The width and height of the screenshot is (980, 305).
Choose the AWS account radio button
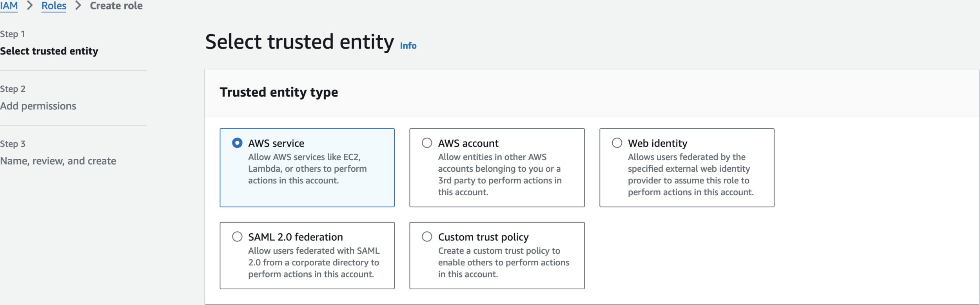coord(427,143)
